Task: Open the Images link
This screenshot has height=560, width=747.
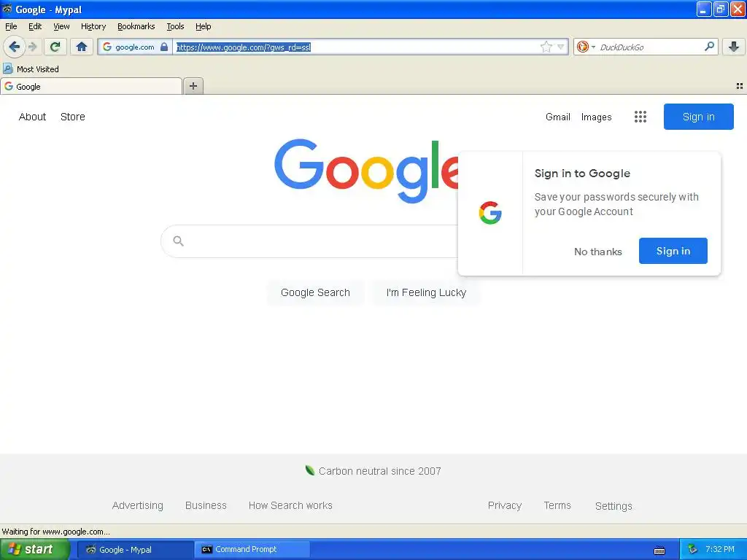Action: point(597,117)
